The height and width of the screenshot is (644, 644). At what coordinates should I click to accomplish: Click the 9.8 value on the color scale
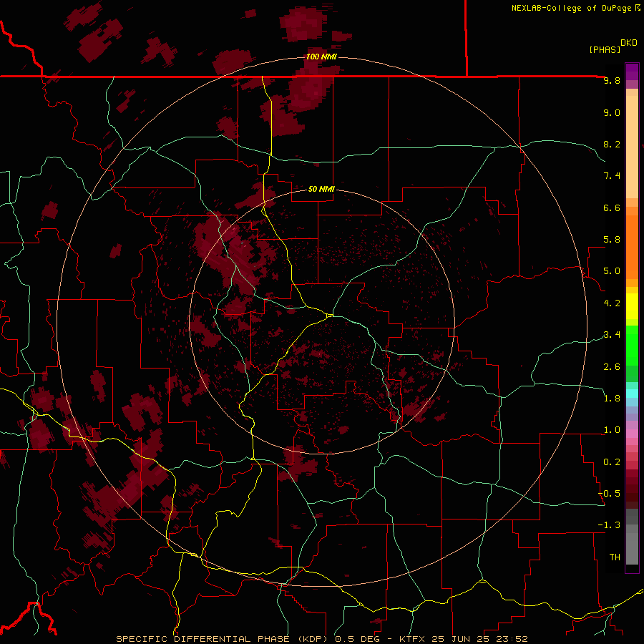[x=612, y=81]
